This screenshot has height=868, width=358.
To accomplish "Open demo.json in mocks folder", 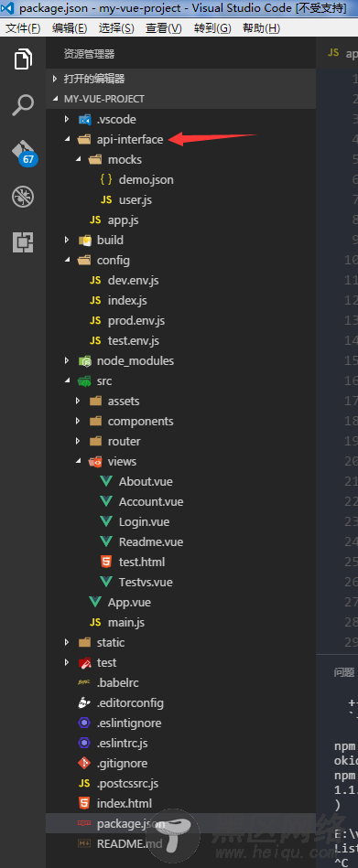I will 146,179.
